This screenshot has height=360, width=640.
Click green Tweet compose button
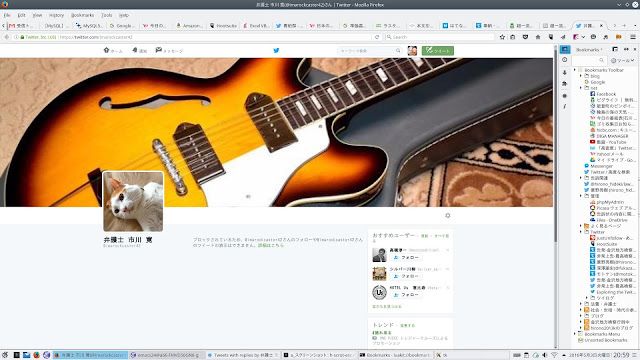[x=438, y=51]
